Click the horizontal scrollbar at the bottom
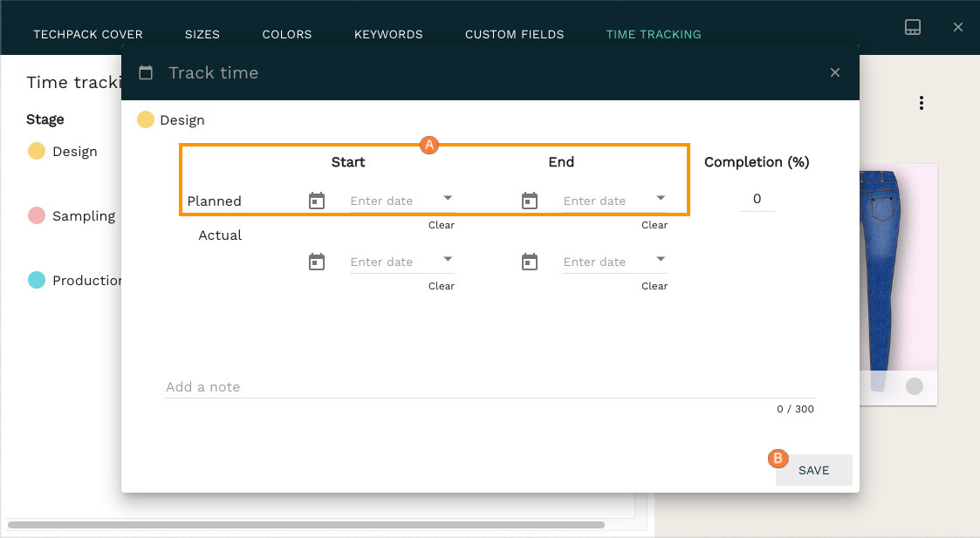980x538 pixels. coord(306,525)
